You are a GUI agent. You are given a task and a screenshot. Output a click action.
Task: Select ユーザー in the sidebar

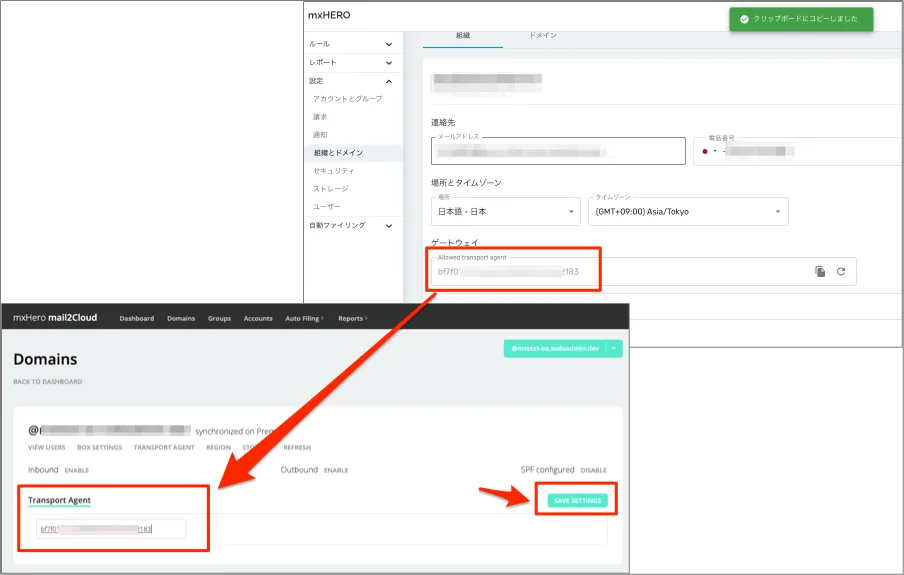326,206
